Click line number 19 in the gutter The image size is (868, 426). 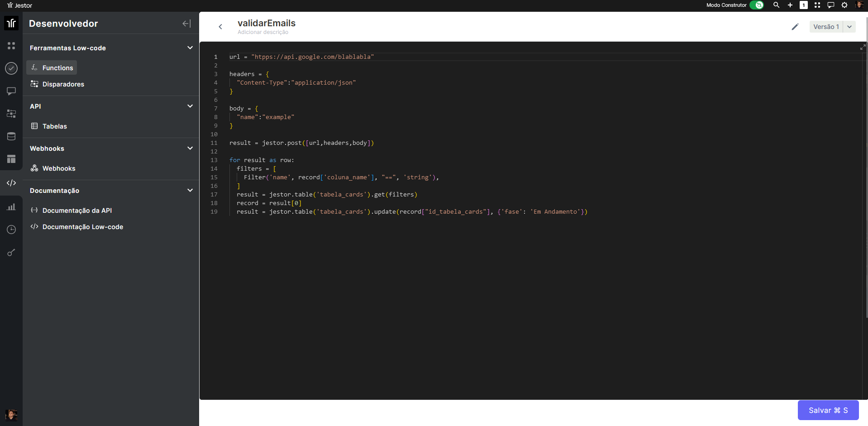(214, 211)
